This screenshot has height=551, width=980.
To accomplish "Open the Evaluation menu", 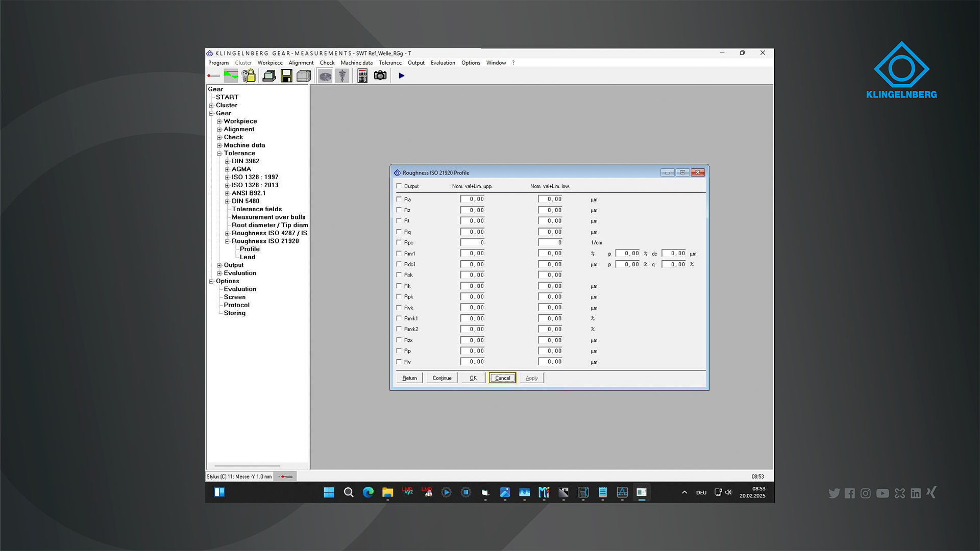I will click(x=443, y=63).
